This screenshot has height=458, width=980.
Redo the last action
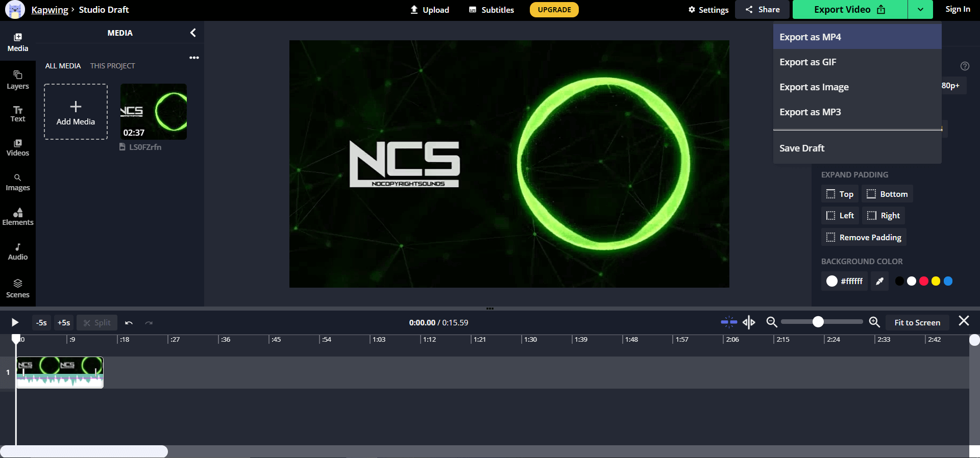pyautogui.click(x=149, y=322)
